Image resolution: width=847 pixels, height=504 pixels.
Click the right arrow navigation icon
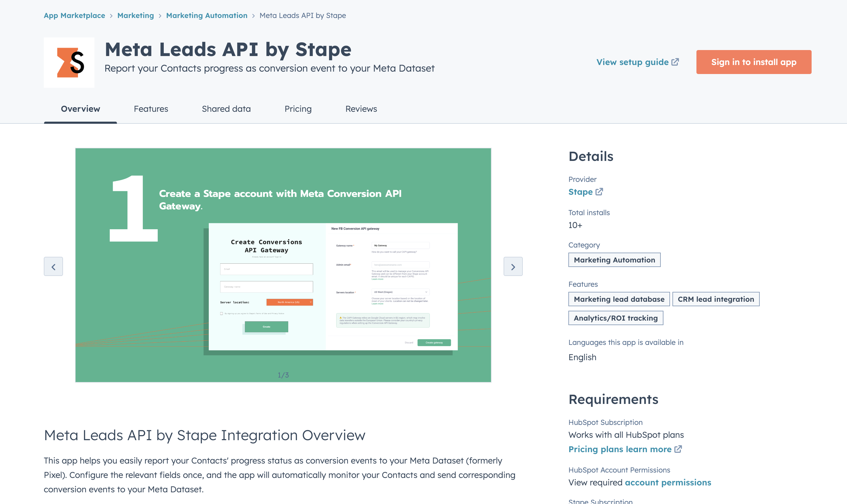513,267
